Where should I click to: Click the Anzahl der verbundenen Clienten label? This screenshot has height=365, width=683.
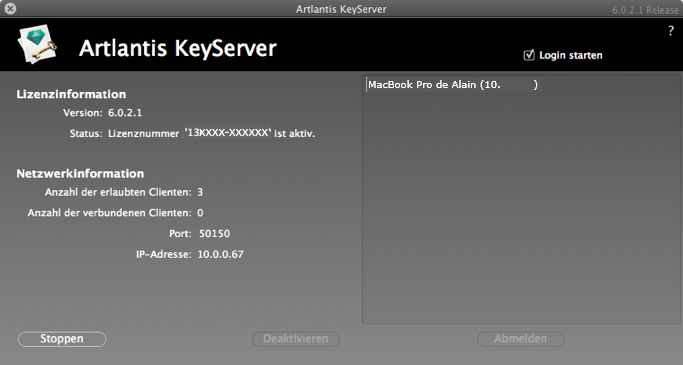pyautogui.click(x=109, y=213)
